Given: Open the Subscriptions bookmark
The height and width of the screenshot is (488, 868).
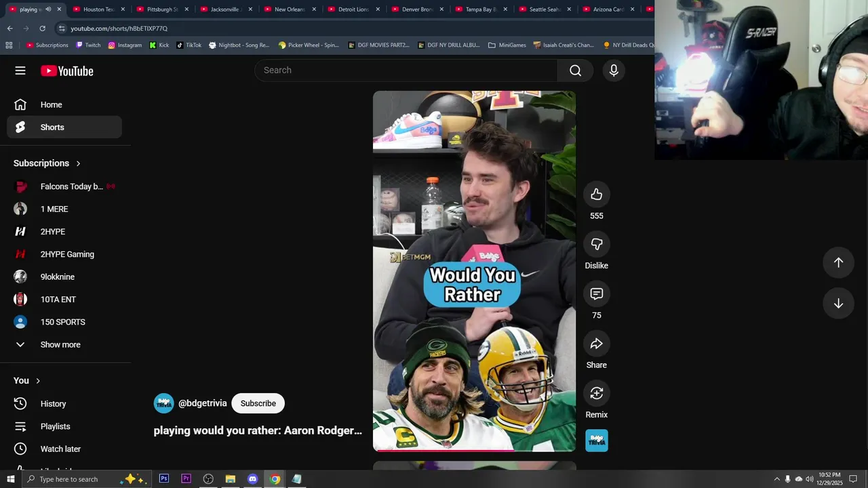Looking at the screenshot, I should tap(47, 45).
